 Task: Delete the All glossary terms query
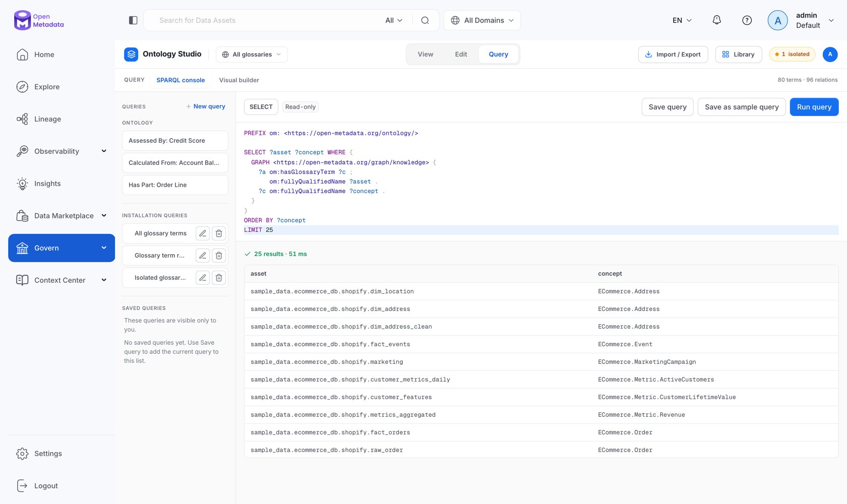(x=219, y=233)
